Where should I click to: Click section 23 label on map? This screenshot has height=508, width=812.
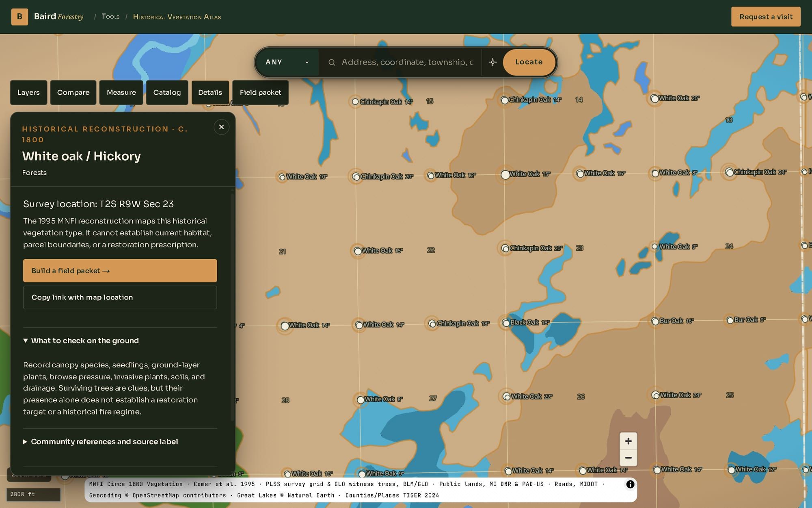click(579, 248)
